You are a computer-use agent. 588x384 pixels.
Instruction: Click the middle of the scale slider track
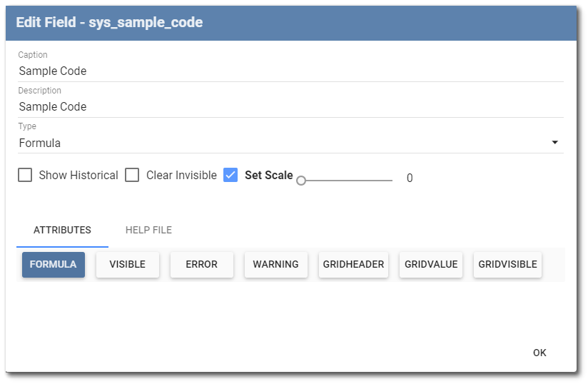tap(347, 181)
